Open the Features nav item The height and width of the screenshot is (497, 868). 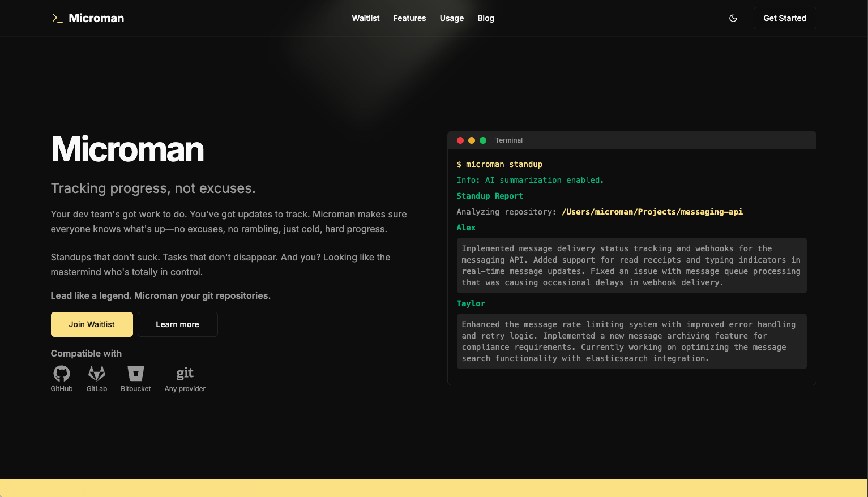pyautogui.click(x=409, y=18)
